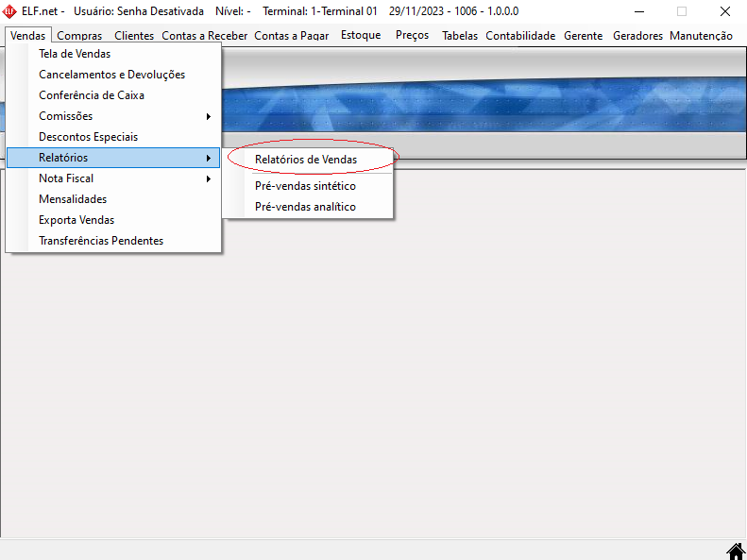Select the Nota Fiscal menu entry

pyautogui.click(x=113, y=178)
